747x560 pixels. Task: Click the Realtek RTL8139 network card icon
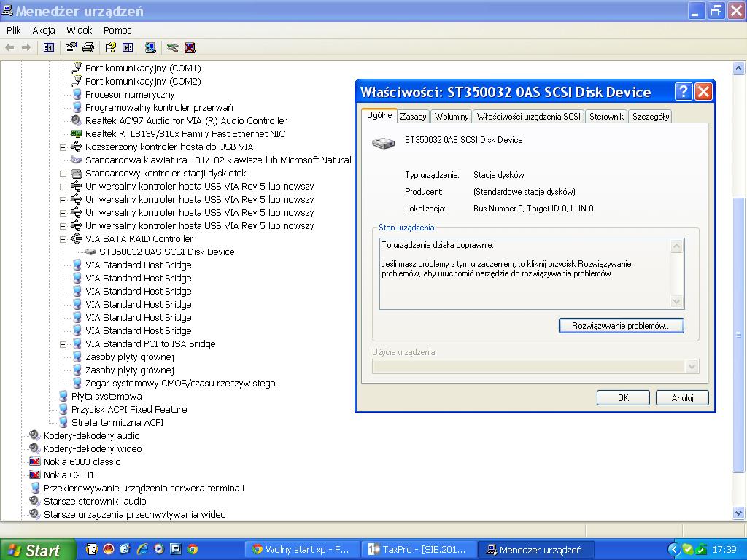(x=76, y=134)
